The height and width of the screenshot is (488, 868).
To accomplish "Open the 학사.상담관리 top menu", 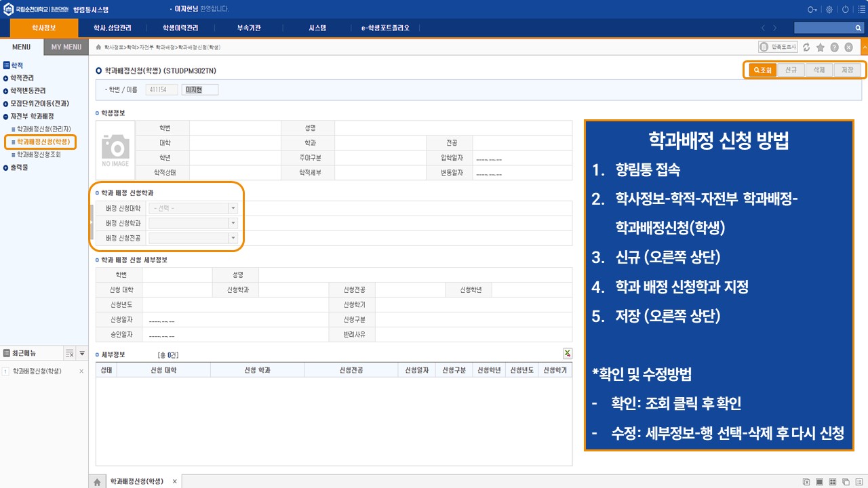I will coord(112,28).
